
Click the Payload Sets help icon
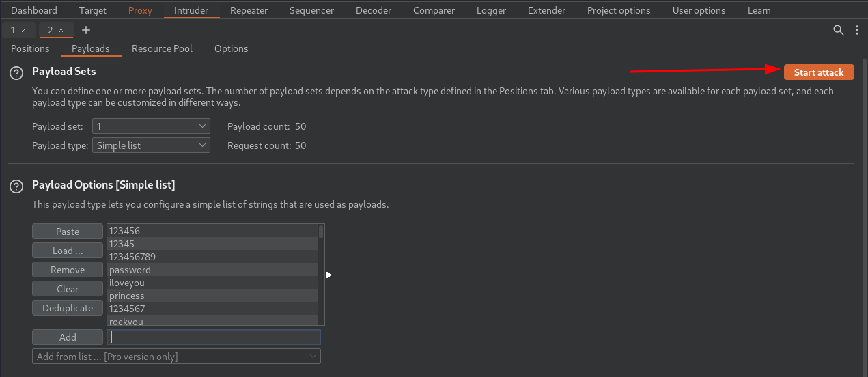click(16, 72)
